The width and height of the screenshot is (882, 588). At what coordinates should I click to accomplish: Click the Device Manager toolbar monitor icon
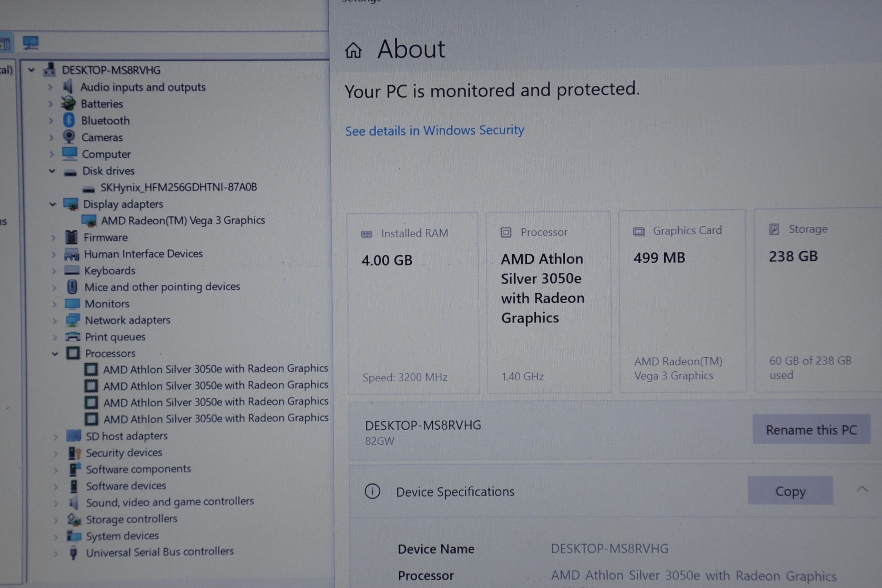[x=30, y=43]
